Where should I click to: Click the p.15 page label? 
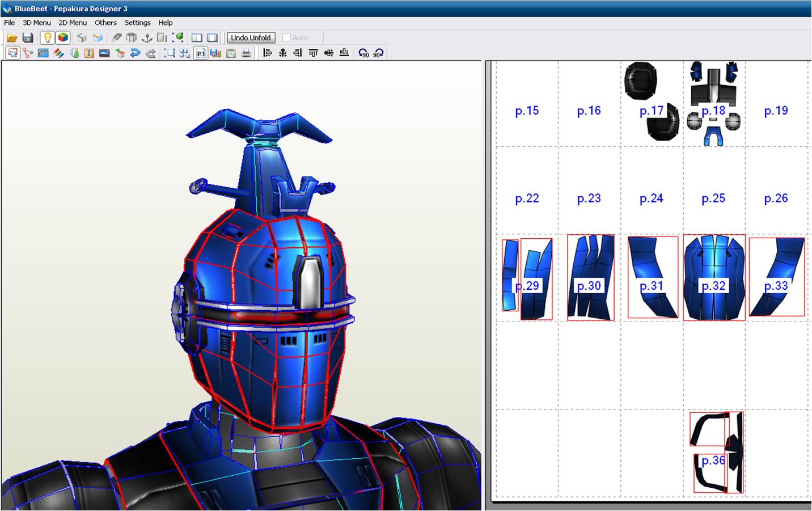click(527, 111)
